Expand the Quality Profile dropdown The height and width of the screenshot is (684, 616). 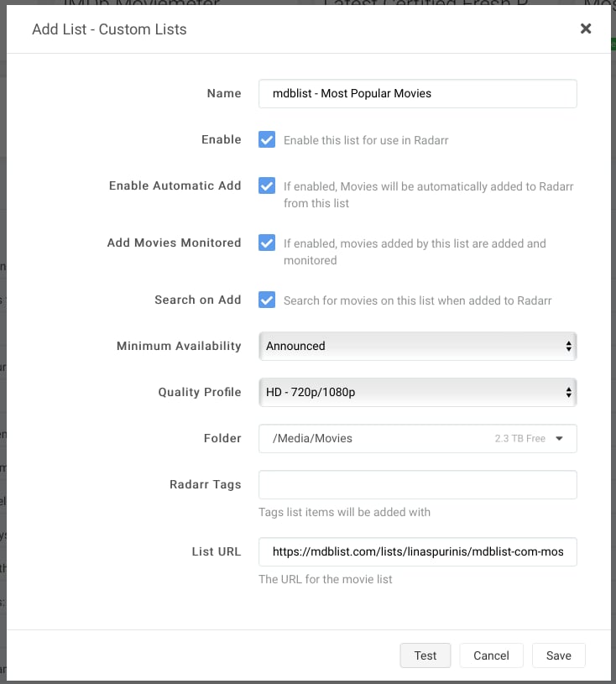pos(417,392)
